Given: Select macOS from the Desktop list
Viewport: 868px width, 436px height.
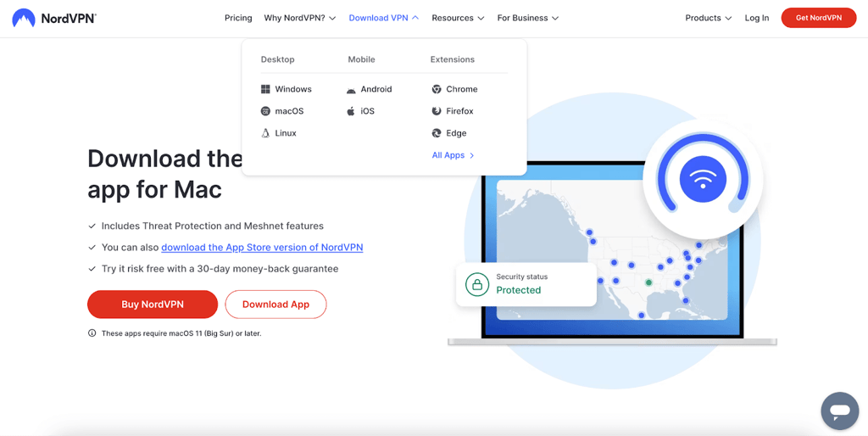Looking at the screenshot, I should tap(282, 111).
